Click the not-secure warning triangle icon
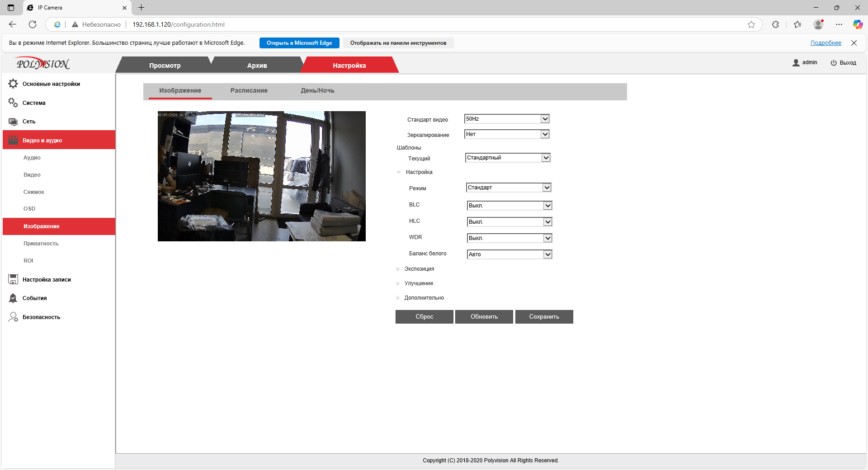This screenshot has height=470, width=868. (75, 24)
